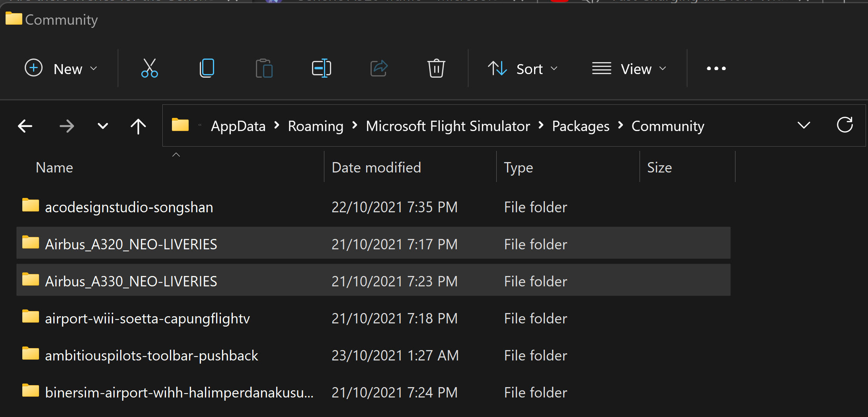
Task: Select the ambitiouspilots-toolbar-pushback folder
Action: [151, 355]
